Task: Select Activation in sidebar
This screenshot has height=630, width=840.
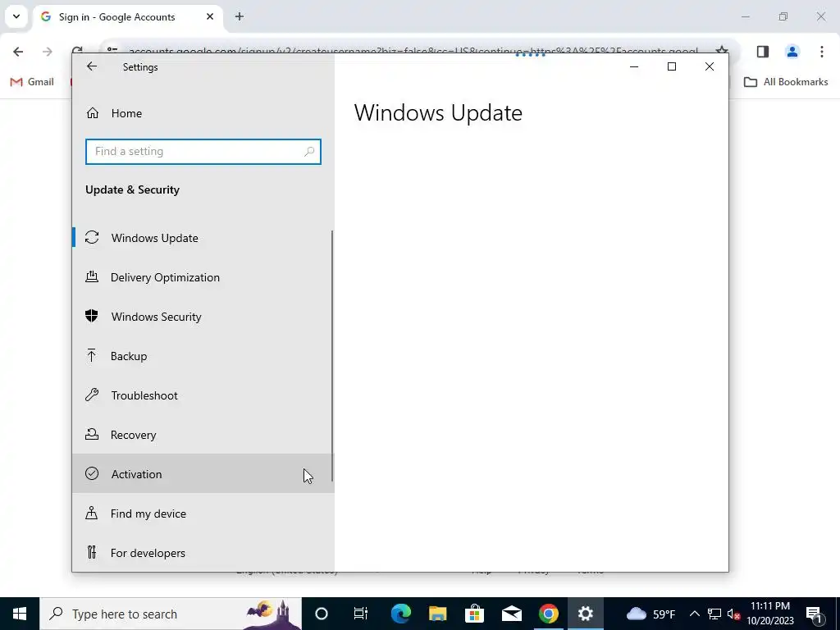Action: click(x=203, y=474)
